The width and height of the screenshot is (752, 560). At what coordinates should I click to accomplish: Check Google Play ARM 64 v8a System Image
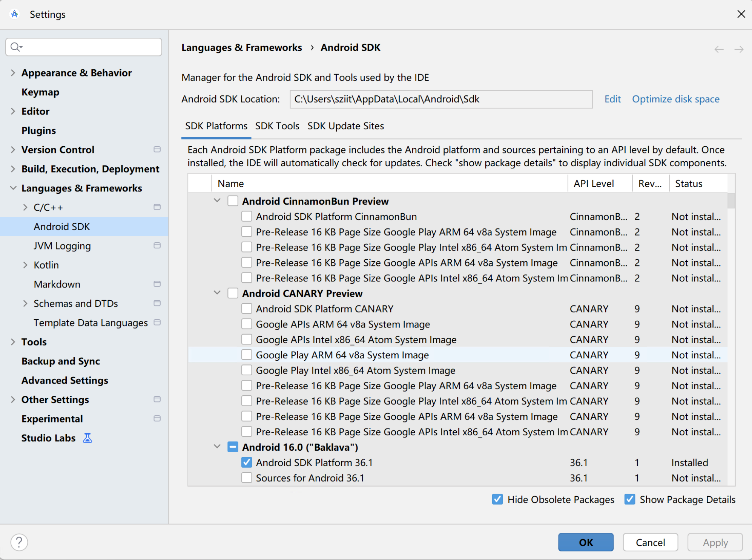click(247, 355)
